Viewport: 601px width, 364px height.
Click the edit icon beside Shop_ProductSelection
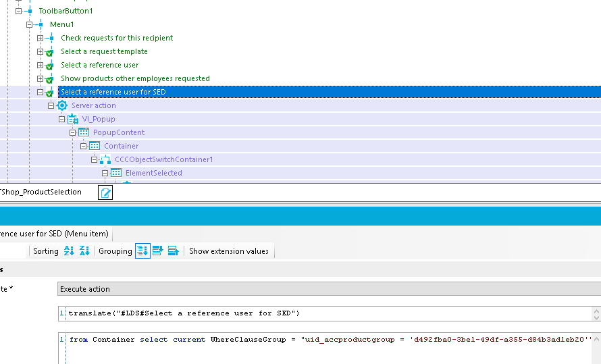[105, 193]
